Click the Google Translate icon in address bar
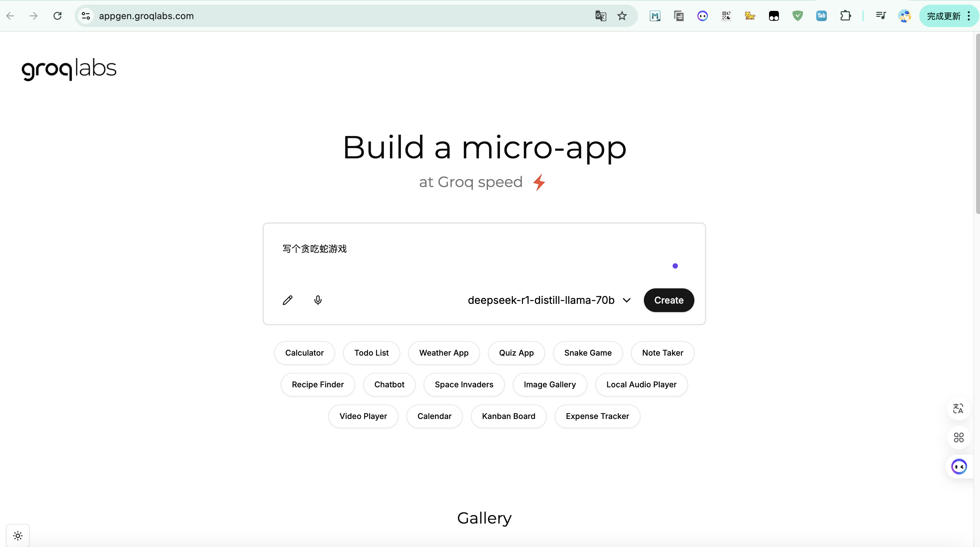This screenshot has width=980, height=547. tap(600, 16)
